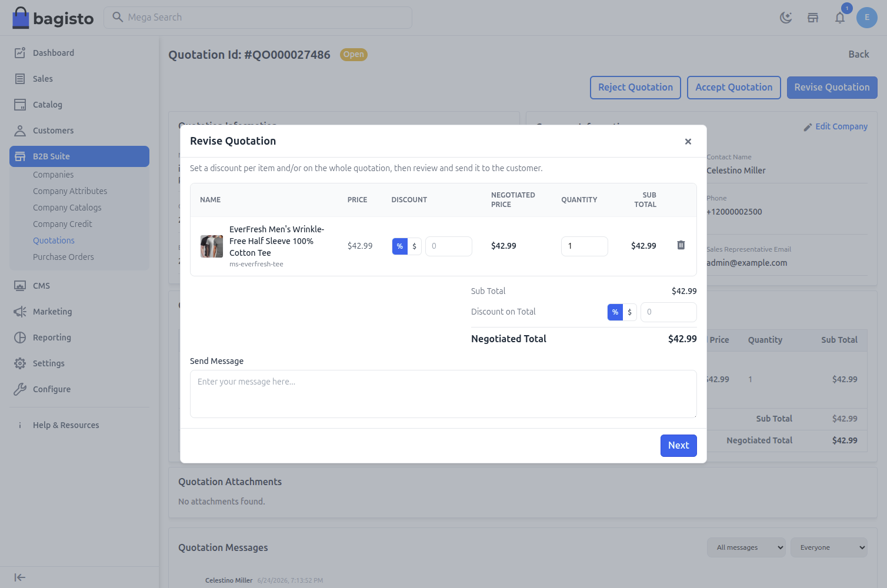Click the EverFresh tee product thumbnail
This screenshot has height=588, width=887.
coord(212,246)
